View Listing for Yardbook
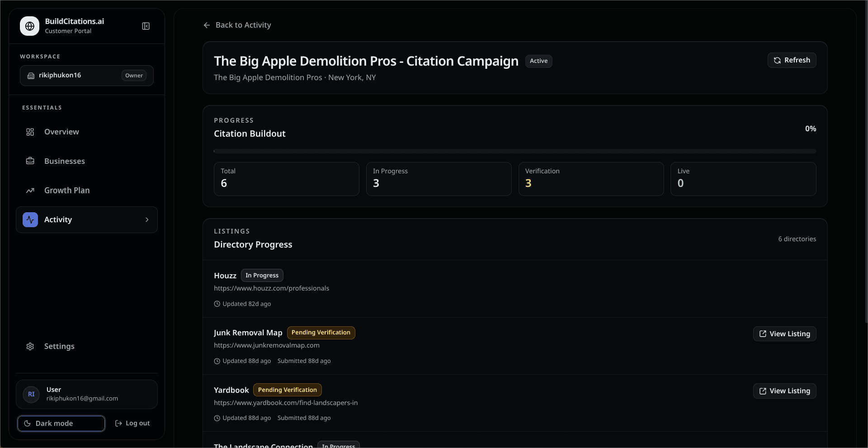The image size is (868, 448). coord(784,391)
